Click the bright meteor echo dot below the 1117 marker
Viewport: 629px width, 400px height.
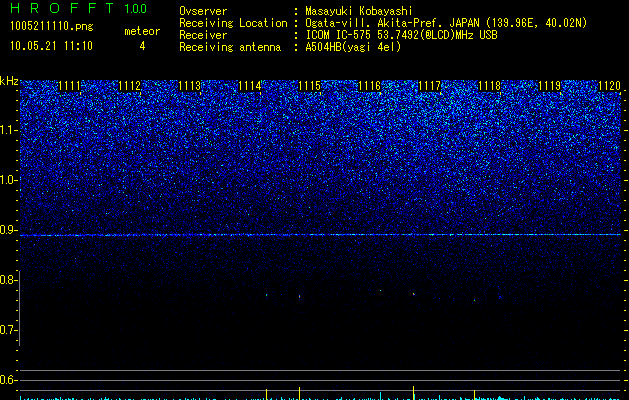click(x=414, y=294)
